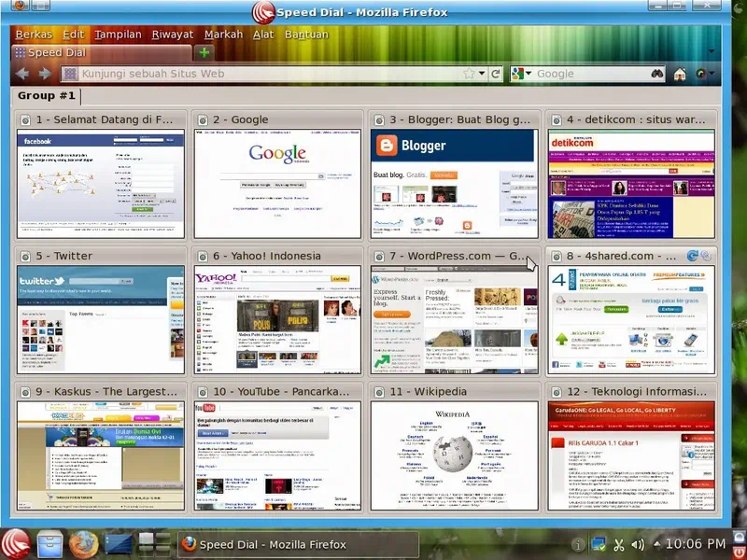Open the new tab with the green plus
Viewport: 747px width, 560px height.
click(x=204, y=52)
